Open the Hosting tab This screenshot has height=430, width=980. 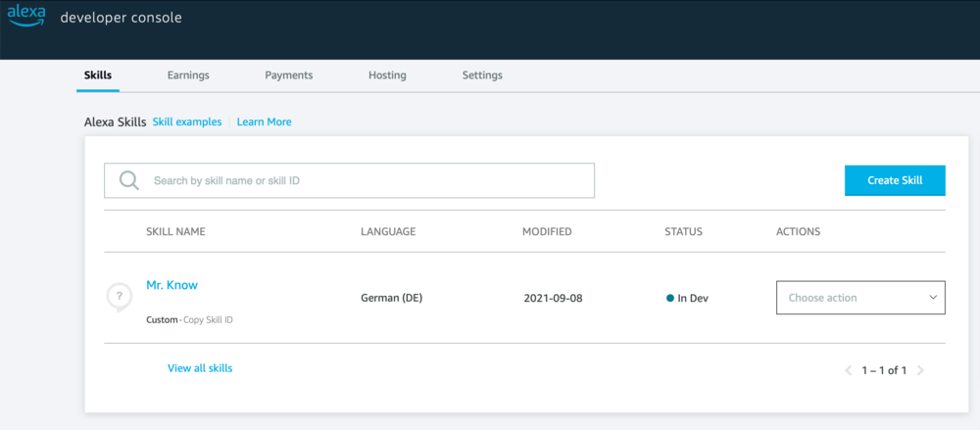[x=387, y=75]
